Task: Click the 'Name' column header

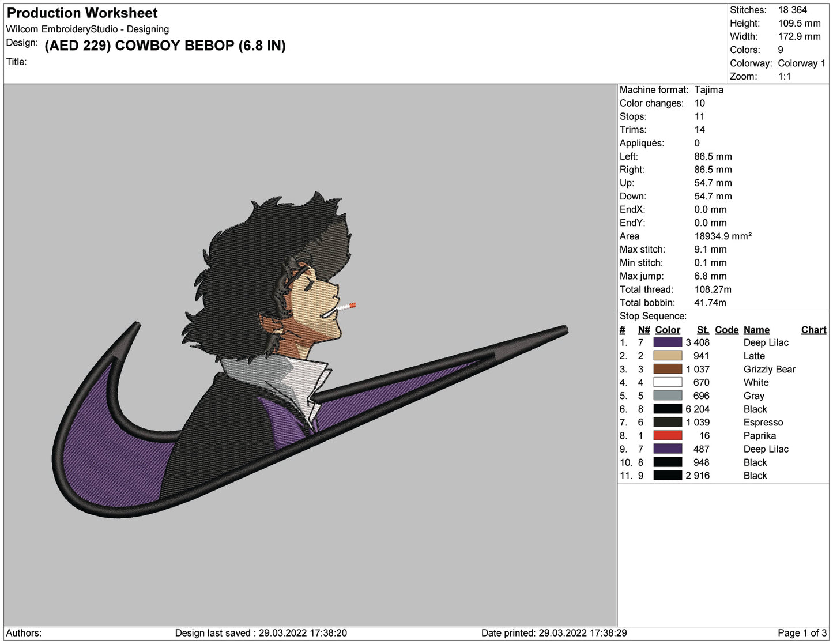Action: (756, 330)
